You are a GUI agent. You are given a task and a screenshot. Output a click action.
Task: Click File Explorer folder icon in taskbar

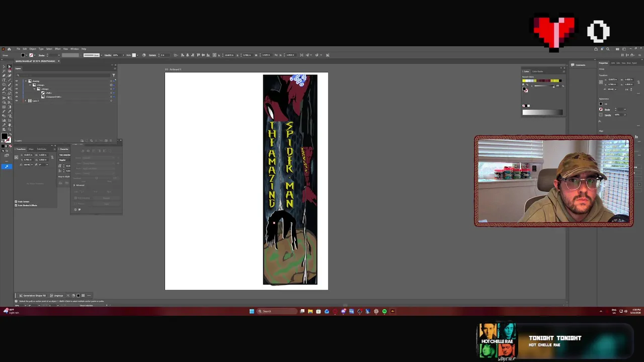310,311
